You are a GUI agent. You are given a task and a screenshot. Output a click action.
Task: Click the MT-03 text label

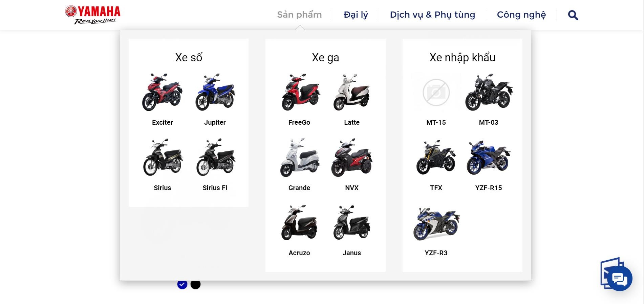click(x=489, y=122)
